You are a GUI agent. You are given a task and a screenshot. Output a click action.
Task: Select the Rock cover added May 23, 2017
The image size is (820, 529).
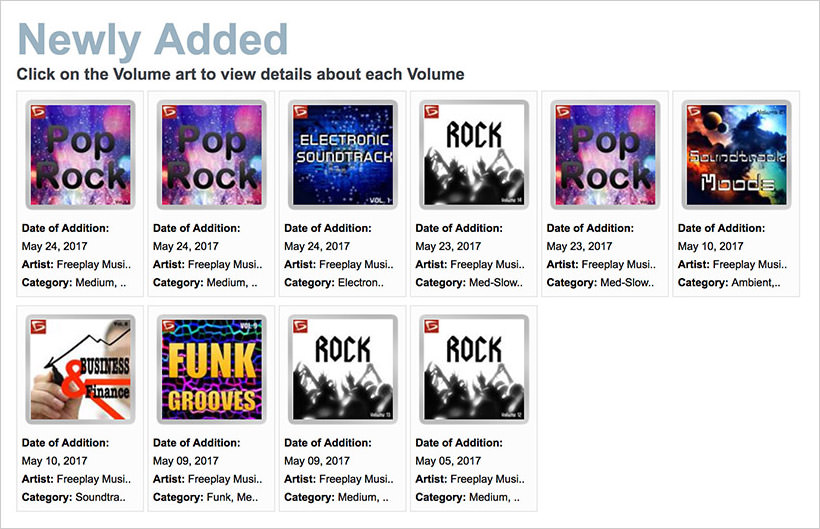474,155
